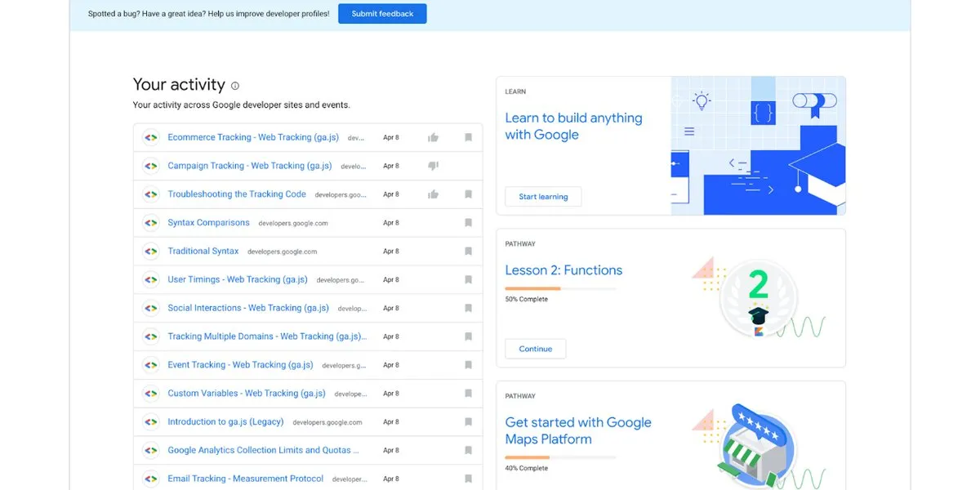Continue the Lesson 2: Functions pathway
This screenshot has height=490, width=980.
(536, 349)
